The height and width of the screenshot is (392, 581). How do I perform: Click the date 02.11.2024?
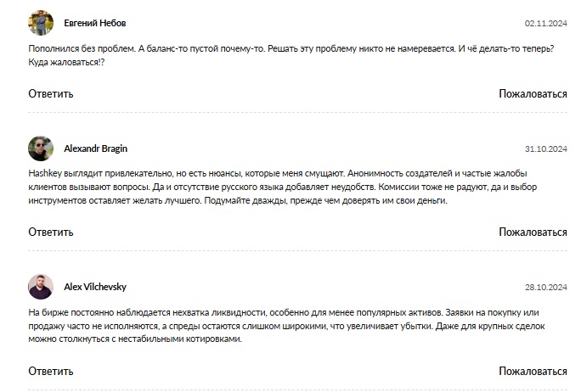[545, 23]
